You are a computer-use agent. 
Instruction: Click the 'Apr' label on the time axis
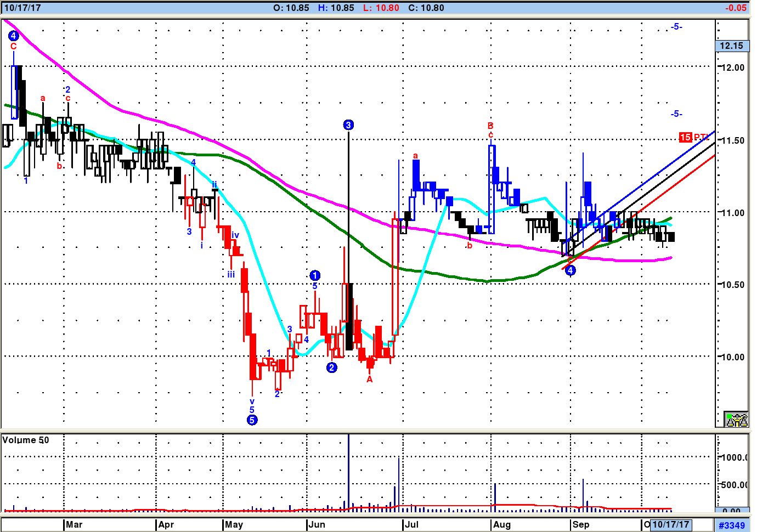coord(166,525)
